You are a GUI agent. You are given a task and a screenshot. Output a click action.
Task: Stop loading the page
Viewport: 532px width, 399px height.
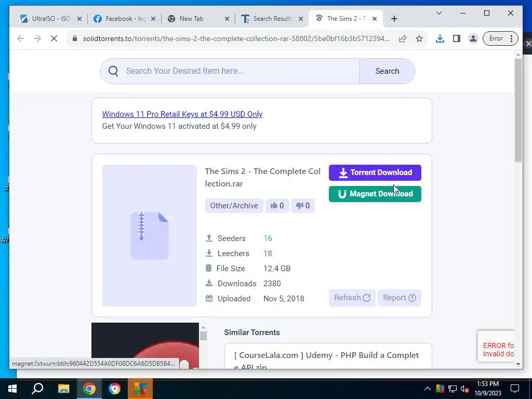click(x=54, y=38)
